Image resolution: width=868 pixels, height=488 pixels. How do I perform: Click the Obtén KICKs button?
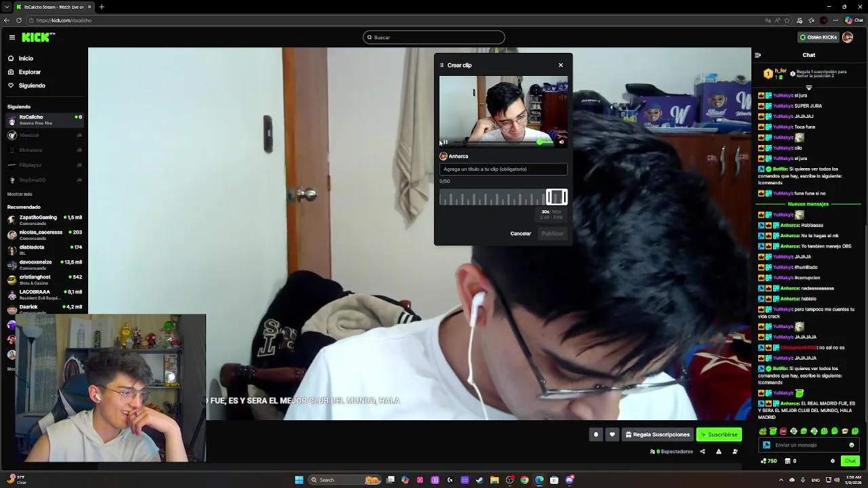point(818,37)
